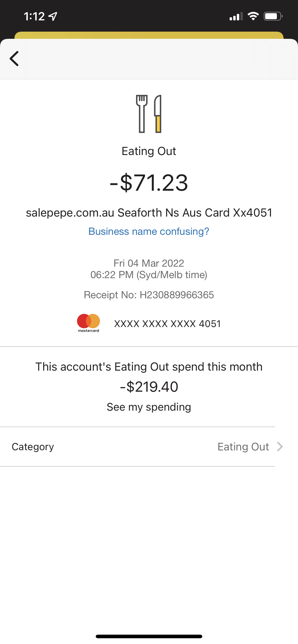Open Business name confusing link
This screenshot has width=298, height=644.
tap(149, 231)
